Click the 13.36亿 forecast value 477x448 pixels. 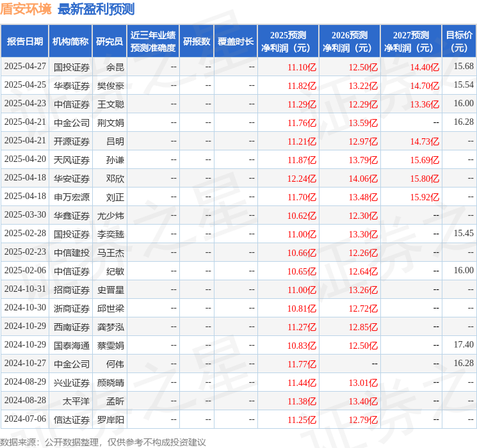[x=424, y=104]
